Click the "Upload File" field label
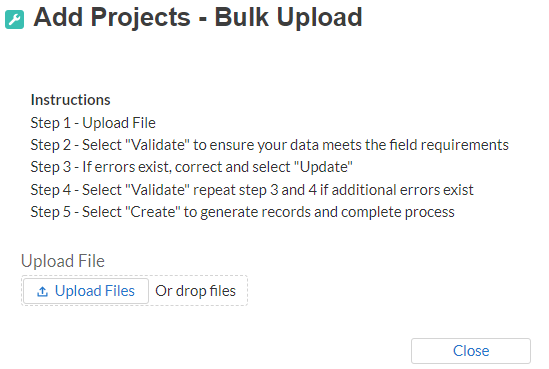 (63, 261)
